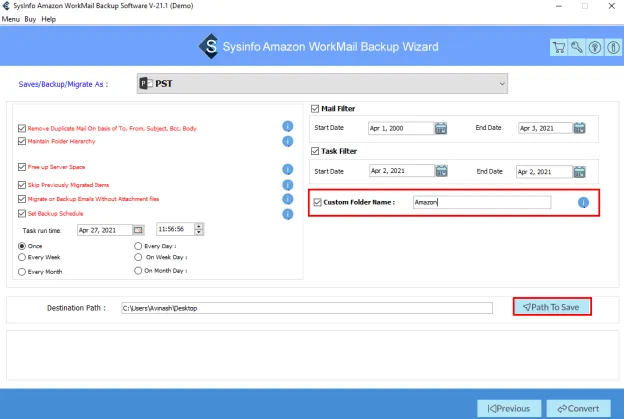This screenshot has height=419, width=624.
Task: Open calendar for Task Filter Start Date
Action: [441, 172]
